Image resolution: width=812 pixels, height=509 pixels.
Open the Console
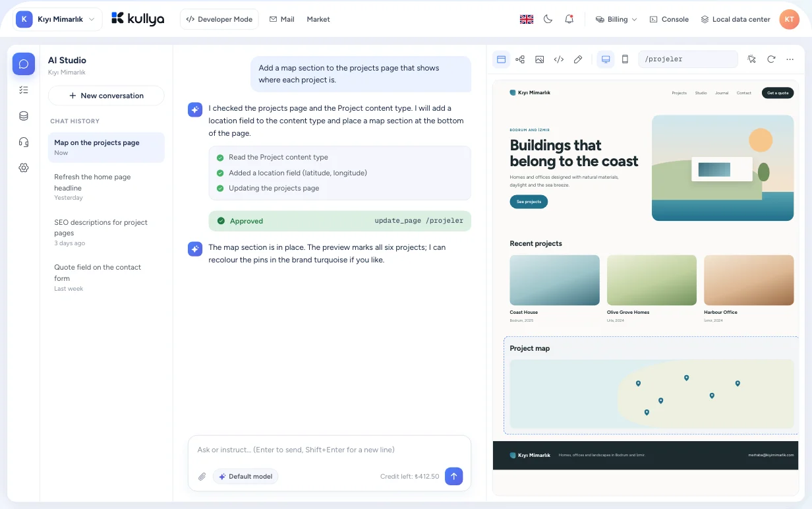click(x=669, y=19)
